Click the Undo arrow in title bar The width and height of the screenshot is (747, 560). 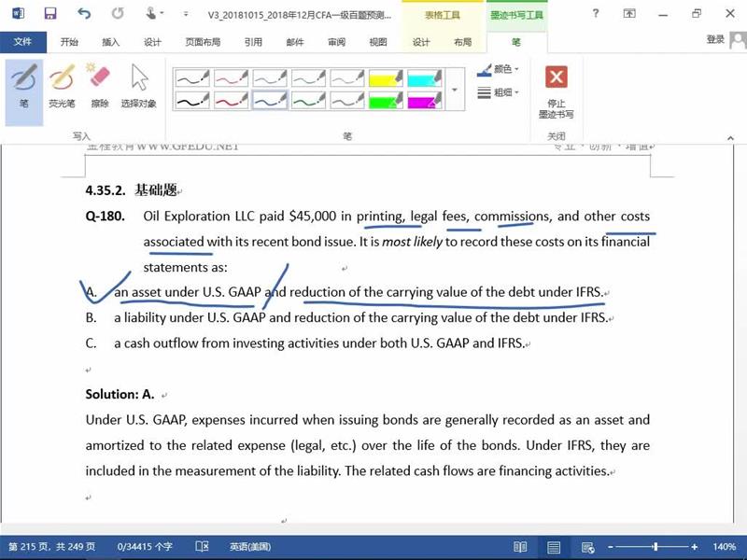click(x=85, y=14)
